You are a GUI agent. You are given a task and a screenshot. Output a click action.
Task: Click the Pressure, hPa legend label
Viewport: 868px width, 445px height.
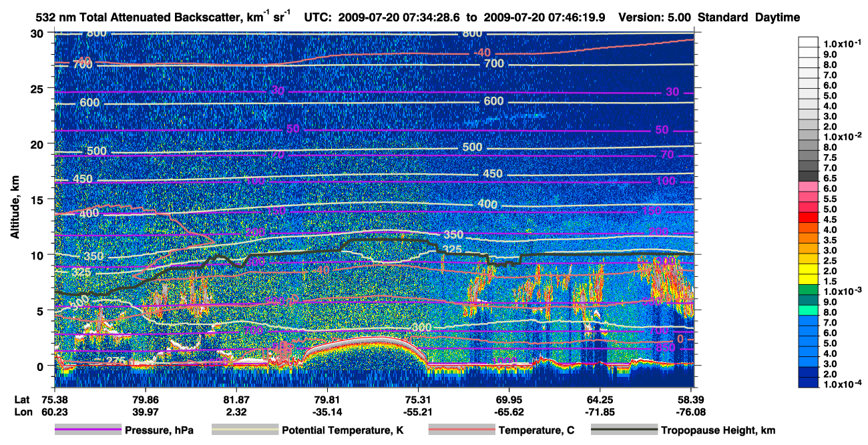point(159,430)
